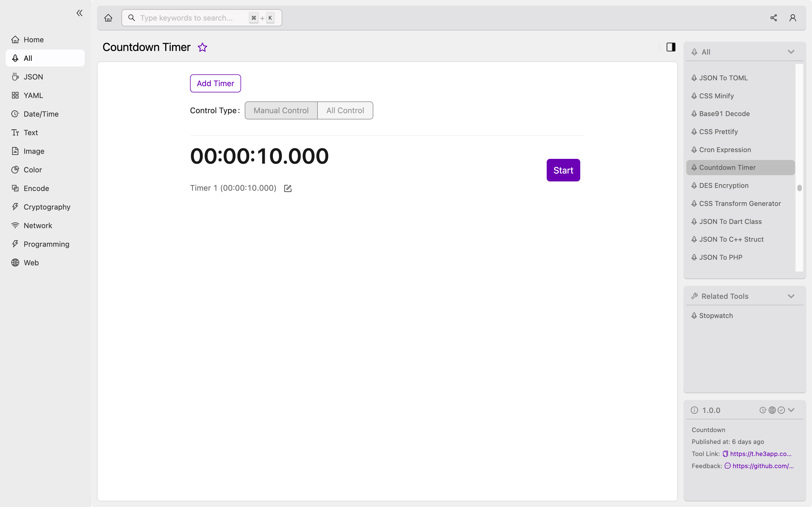
Task: Click the search input field
Action: [x=202, y=17]
